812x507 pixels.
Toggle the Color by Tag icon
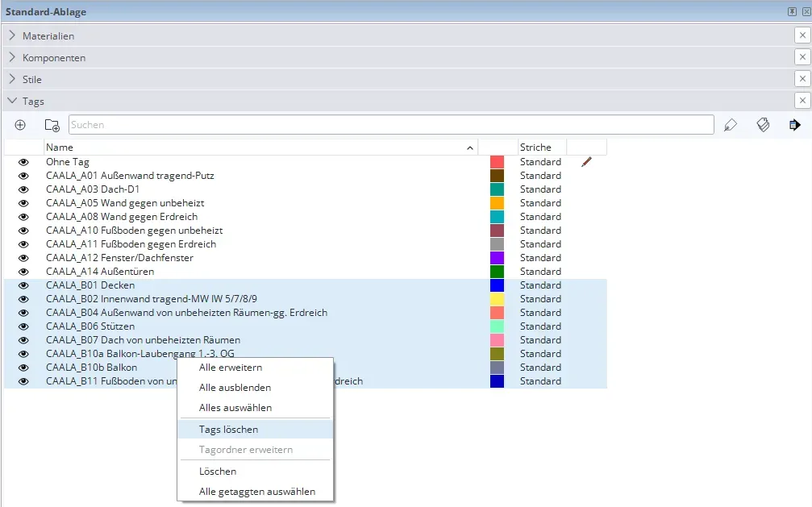[763, 125]
